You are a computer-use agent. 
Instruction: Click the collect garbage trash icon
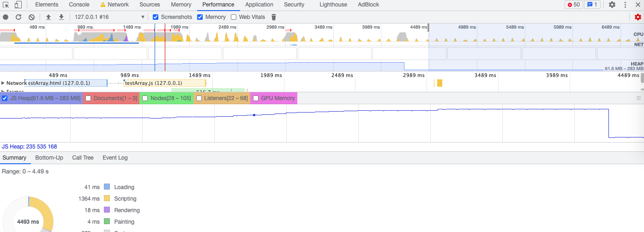[274, 17]
